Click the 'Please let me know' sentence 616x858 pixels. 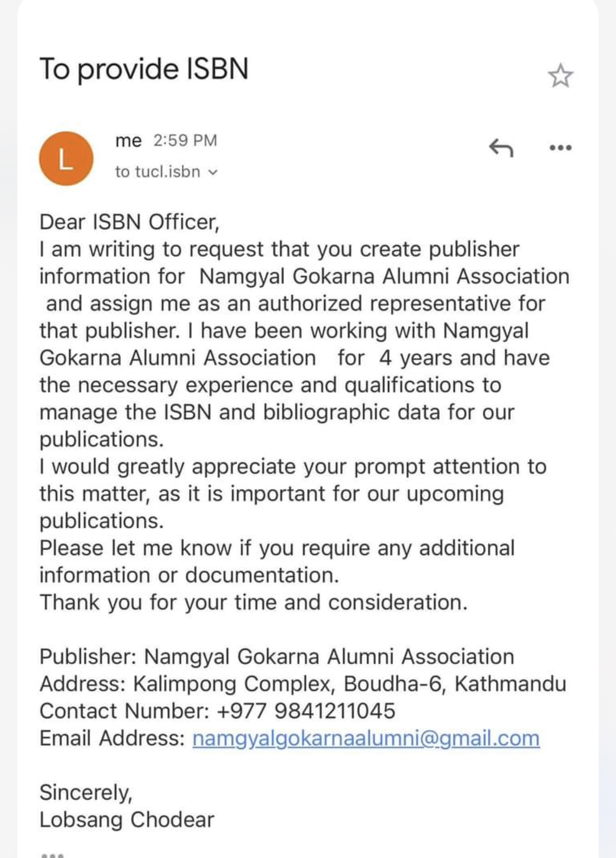coord(277,561)
